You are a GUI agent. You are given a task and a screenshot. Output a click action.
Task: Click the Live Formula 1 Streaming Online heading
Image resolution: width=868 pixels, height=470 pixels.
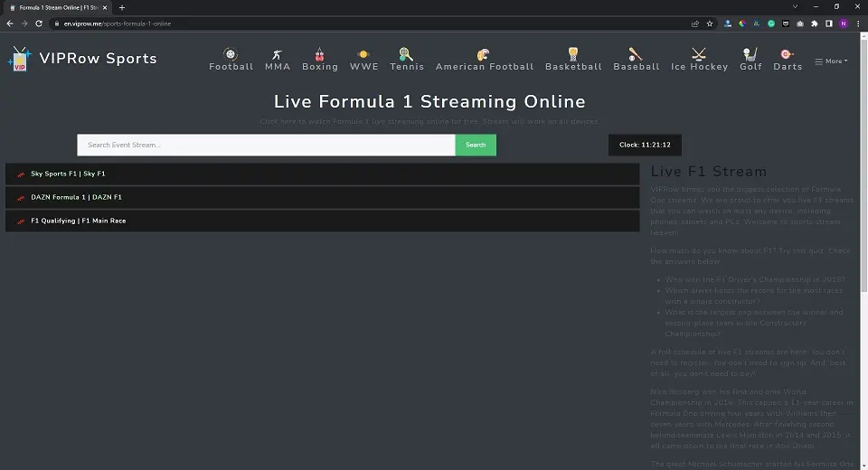coord(429,102)
